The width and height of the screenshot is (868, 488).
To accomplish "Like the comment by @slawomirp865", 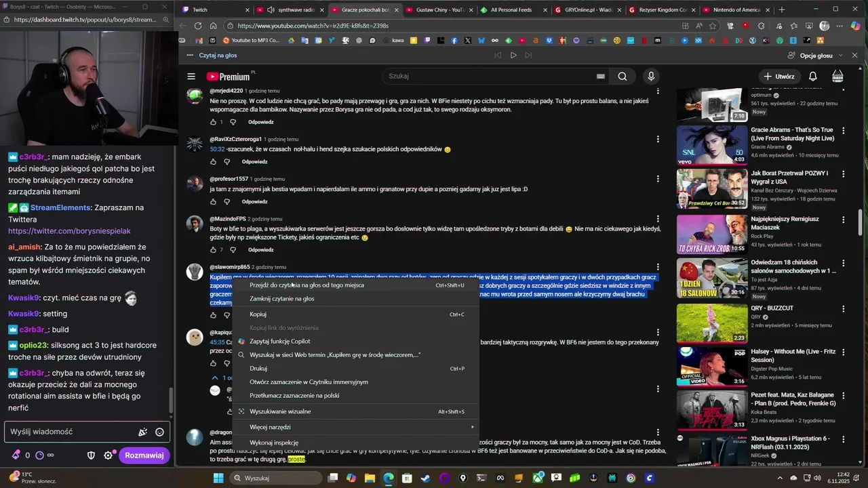I will (x=213, y=315).
